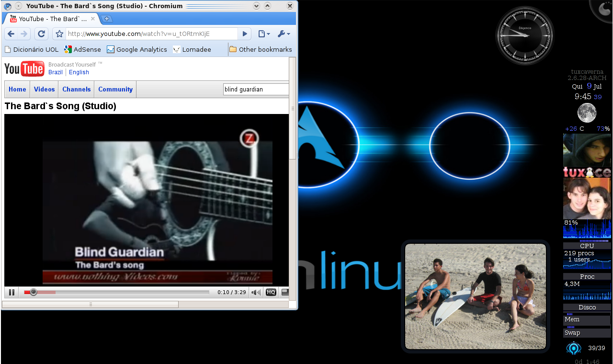Toggle HQ video quality
The height and width of the screenshot is (364, 613).
point(271,292)
